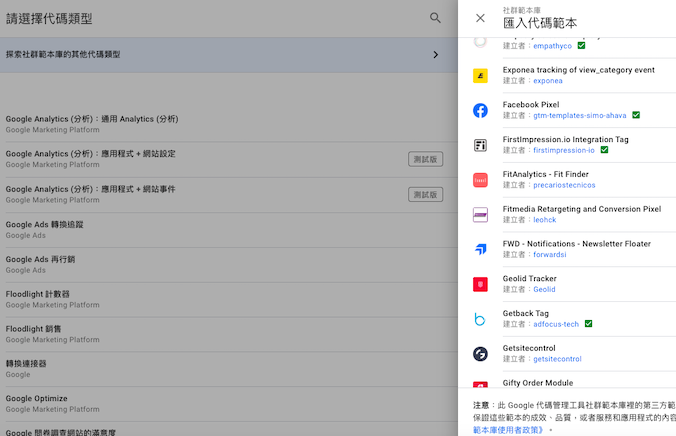Click the Fitmedia Retargeting icon
Image resolution: width=676 pixels, height=436 pixels.
[x=480, y=215]
